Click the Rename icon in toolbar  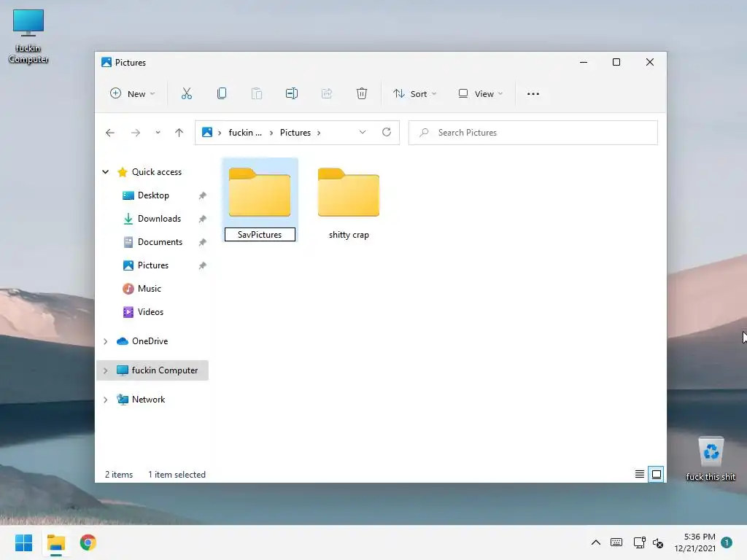292,93
